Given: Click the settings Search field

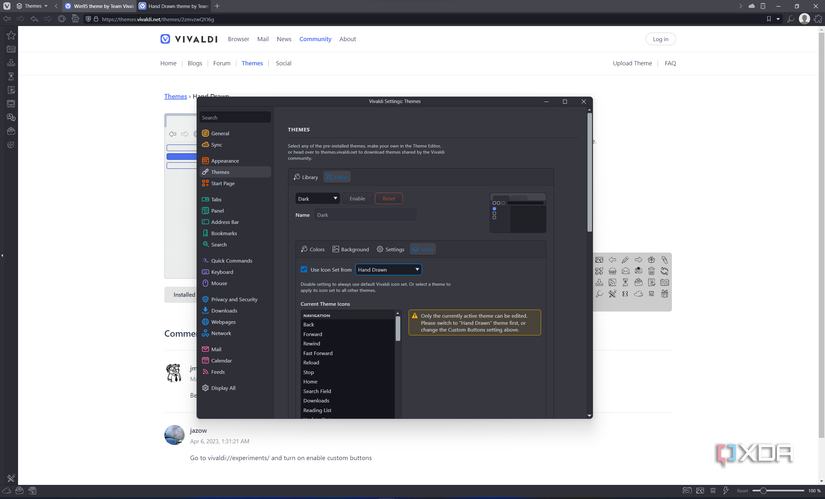Looking at the screenshot, I should (x=235, y=117).
